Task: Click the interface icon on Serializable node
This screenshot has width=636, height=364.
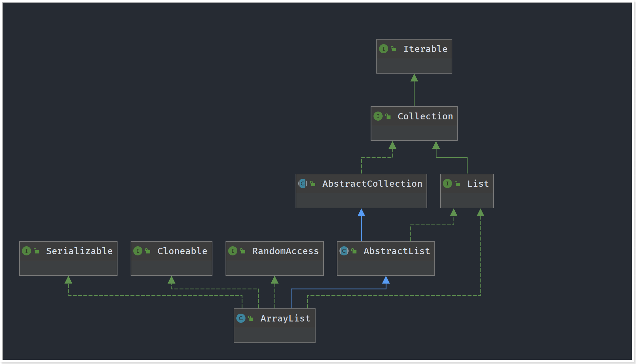Action: coord(27,251)
